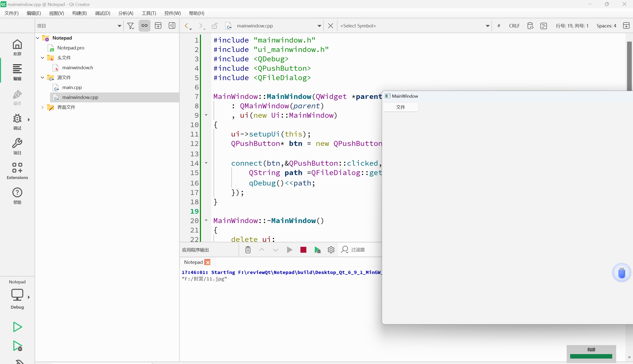Open the 控件(W) menu
The height and width of the screenshot is (364, 633).
(x=172, y=13)
